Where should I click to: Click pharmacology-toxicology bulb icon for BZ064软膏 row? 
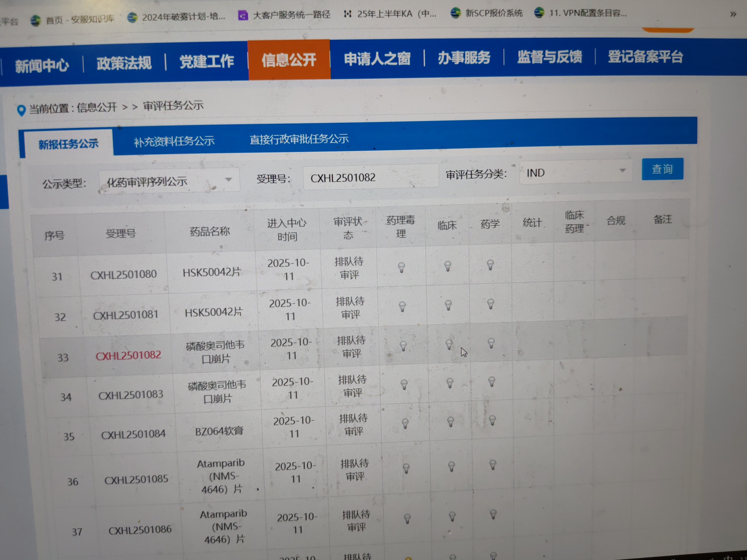pos(405,423)
